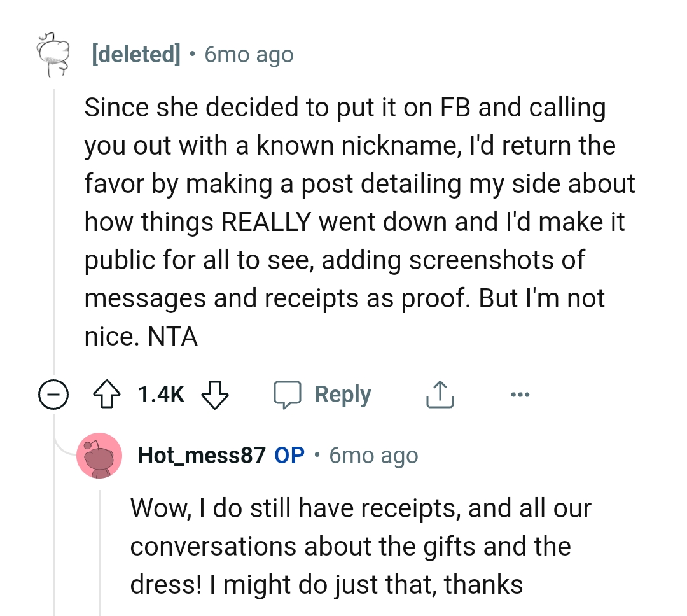This screenshot has width=687, height=616.
Task: Click the 6mo ago timestamp on top comment
Action: click(248, 54)
